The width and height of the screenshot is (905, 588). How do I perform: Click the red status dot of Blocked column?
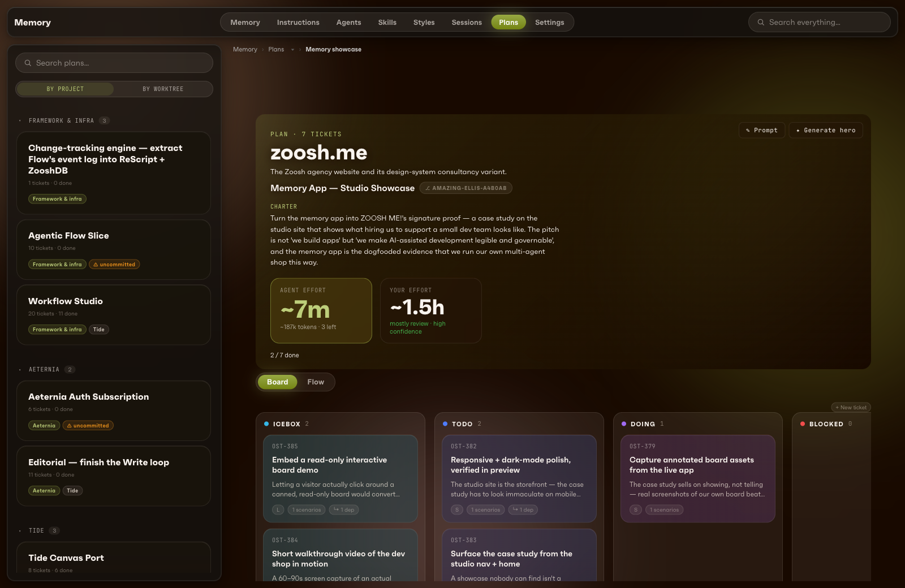[x=803, y=424]
